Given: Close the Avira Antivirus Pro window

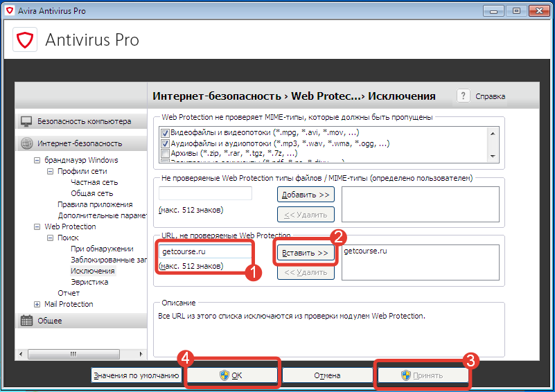Looking at the screenshot, I should coord(539,10).
